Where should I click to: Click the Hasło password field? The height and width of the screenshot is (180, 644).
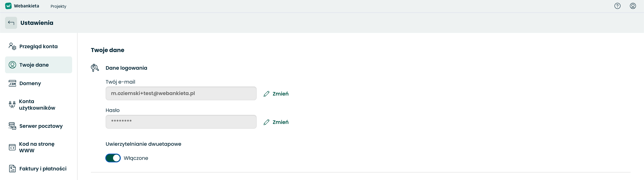181,122
